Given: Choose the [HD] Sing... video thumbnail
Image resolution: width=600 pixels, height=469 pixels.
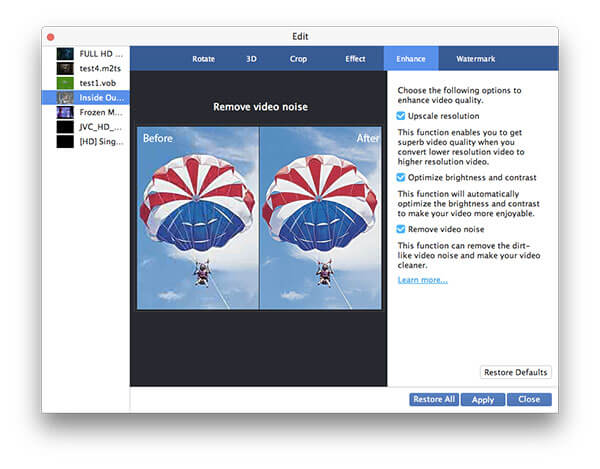Looking at the screenshot, I should click(65, 143).
